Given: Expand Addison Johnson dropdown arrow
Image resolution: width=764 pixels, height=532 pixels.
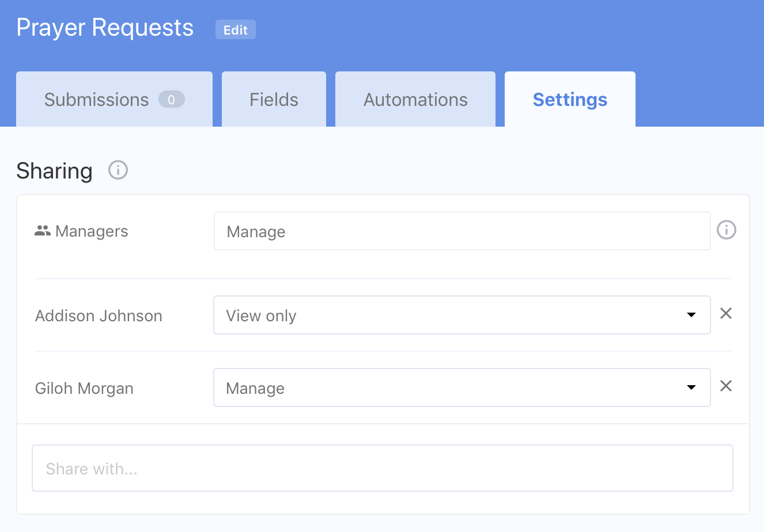Looking at the screenshot, I should [x=691, y=315].
